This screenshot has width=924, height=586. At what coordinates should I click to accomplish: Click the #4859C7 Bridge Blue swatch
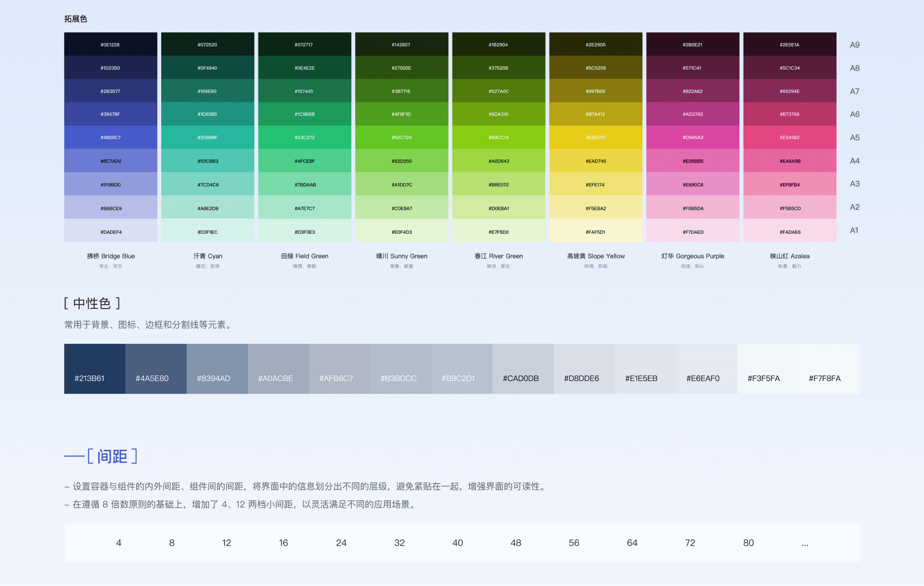pos(111,138)
